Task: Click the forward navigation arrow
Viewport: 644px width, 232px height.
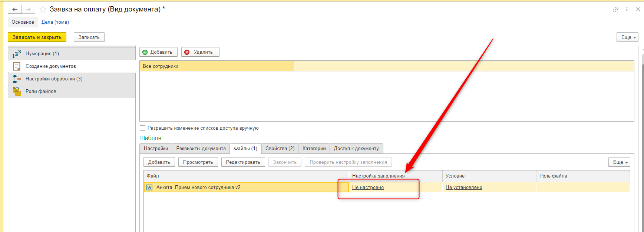Action: (28, 9)
